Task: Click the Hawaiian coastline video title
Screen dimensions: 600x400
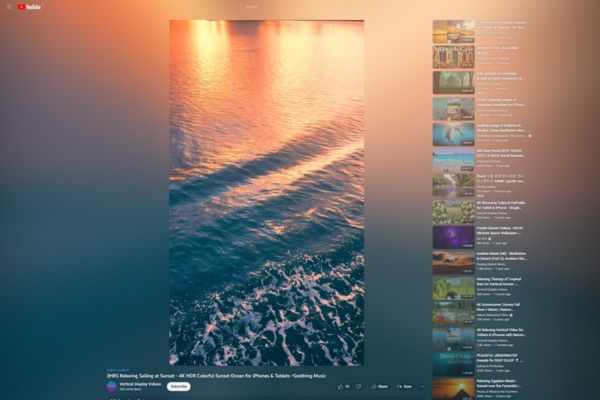Action: [501, 102]
